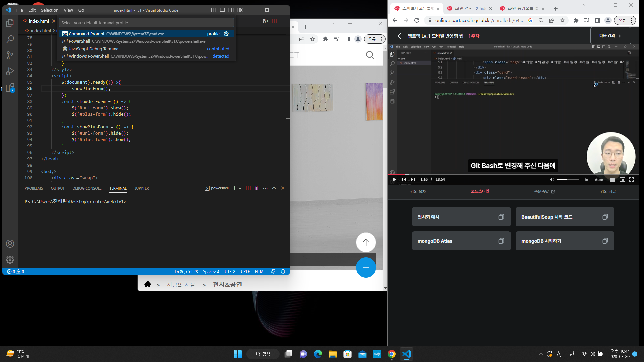Viewport: 644px width, 362px height.
Task: Open Windows taskbar search box
Action: 263,354
